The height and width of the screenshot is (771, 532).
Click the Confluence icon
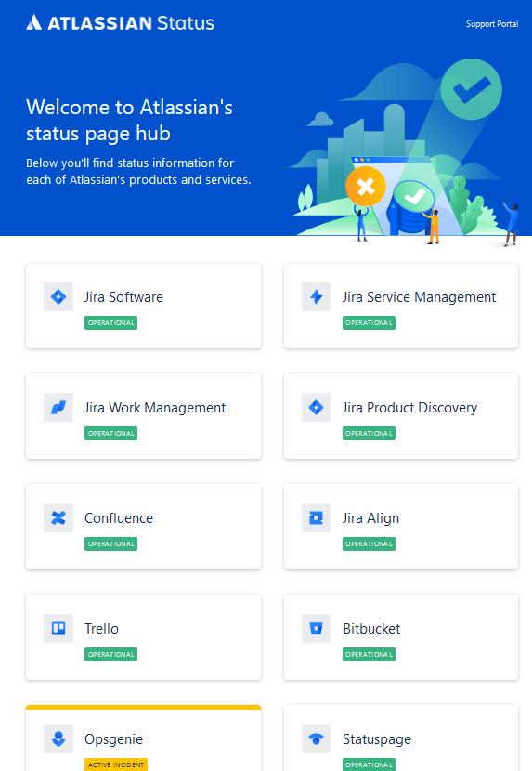(58, 517)
